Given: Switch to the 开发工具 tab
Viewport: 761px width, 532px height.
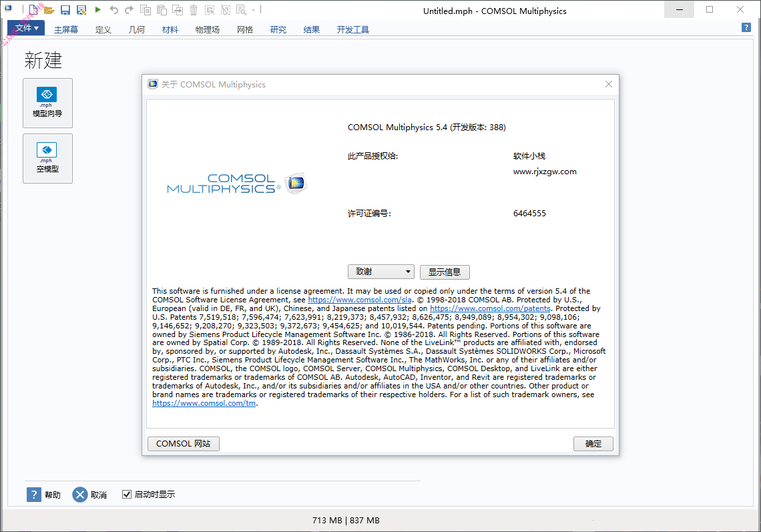Looking at the screenshot, I should (353, 29).
